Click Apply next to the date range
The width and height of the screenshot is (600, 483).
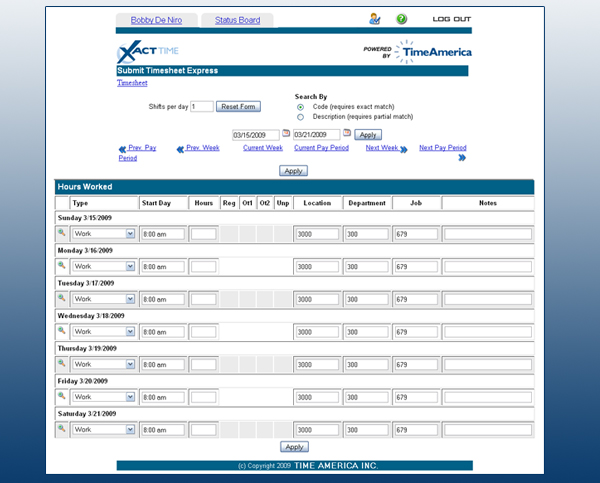pos(368,135)
